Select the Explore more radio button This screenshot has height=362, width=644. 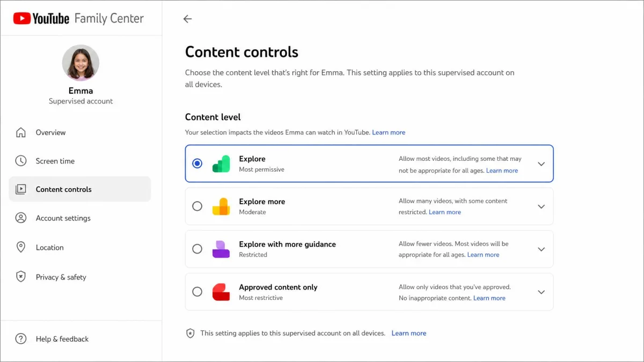tap(197, 206)
